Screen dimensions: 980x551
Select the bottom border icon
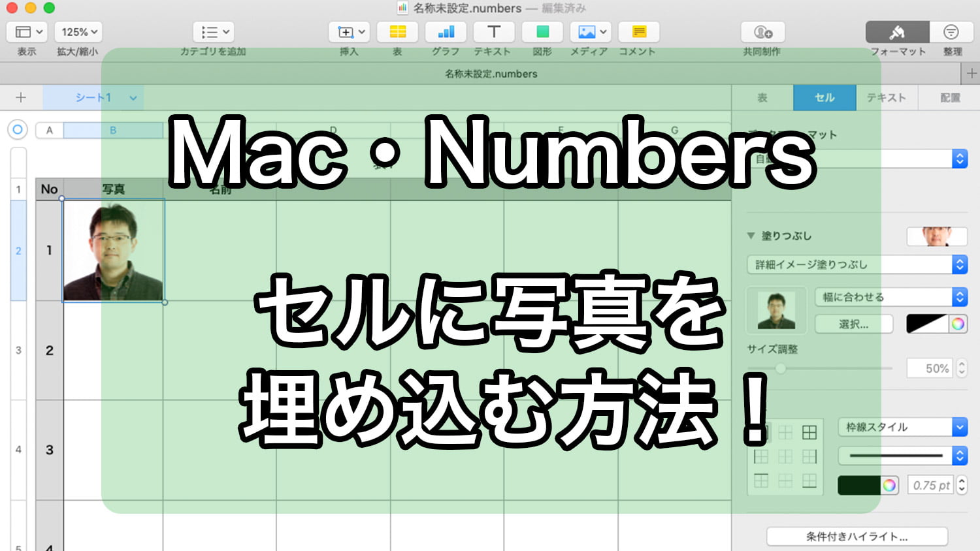809,480
